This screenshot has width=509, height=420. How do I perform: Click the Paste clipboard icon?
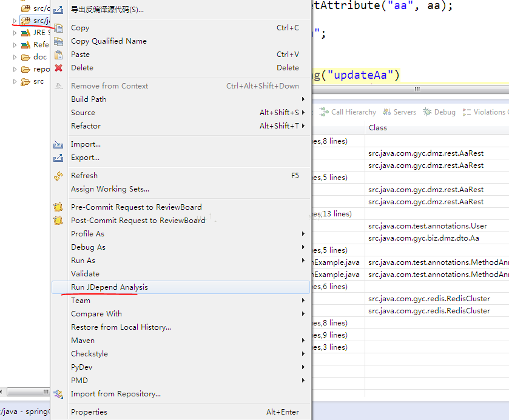pos(59,55)
